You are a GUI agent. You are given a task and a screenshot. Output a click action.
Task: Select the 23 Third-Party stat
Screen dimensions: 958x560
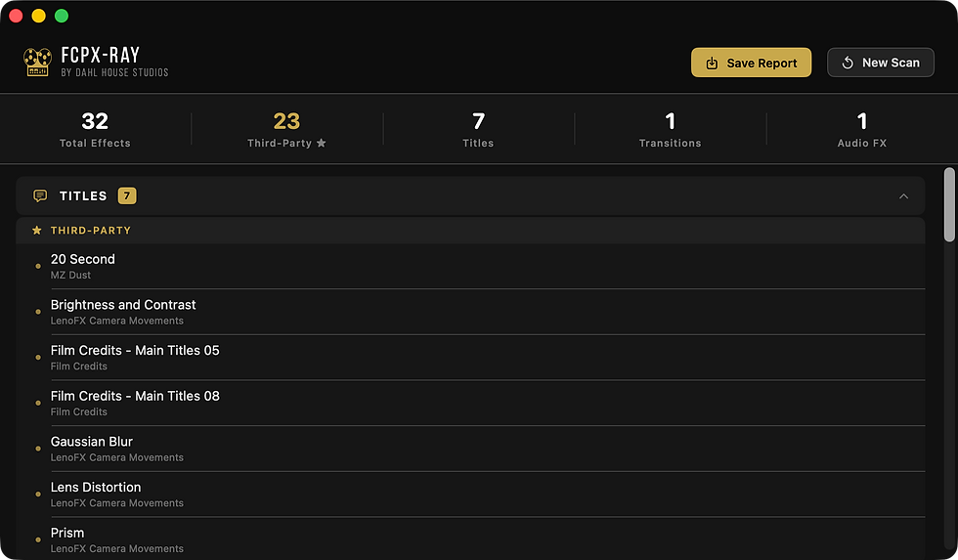pyautogui.click(x=286, y=129)
